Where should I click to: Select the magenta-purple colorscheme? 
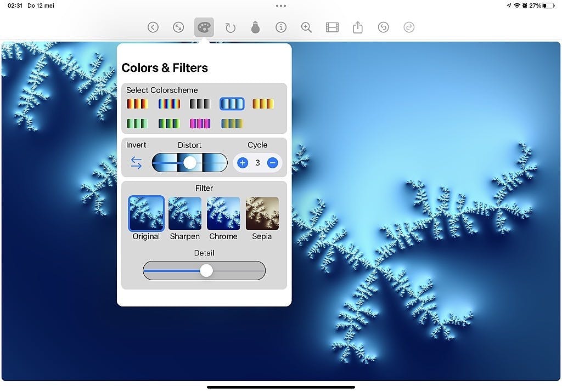click(200, 123)
